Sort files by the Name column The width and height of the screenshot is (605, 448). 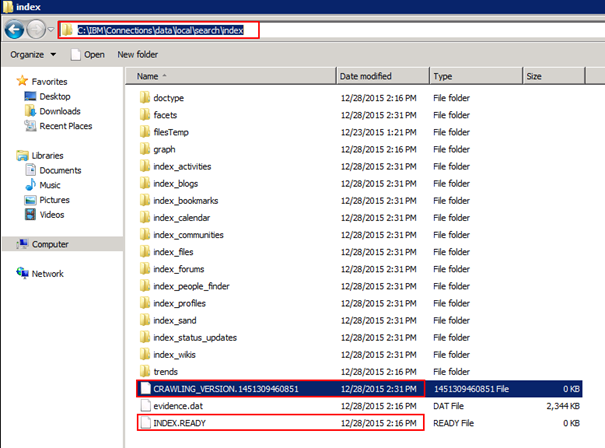(x=148, y=76)
